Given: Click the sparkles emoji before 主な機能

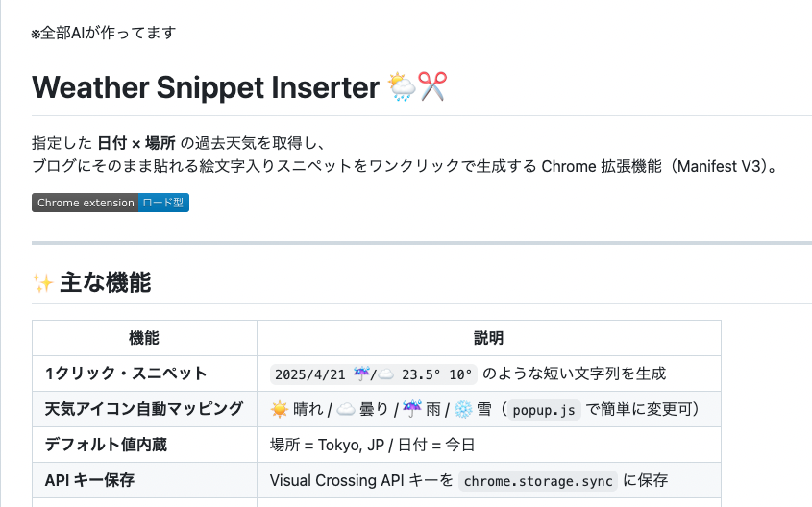Looking at the screenshot, I should coord(43,283).
